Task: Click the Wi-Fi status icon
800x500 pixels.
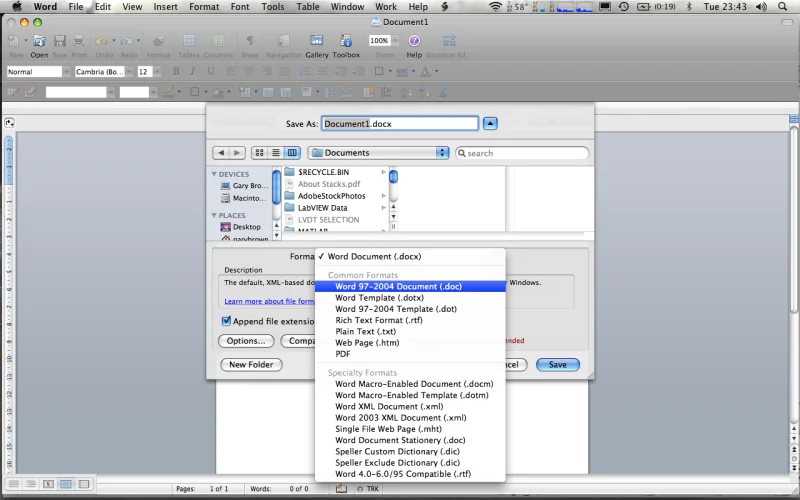Action: [x=495, y=7]
